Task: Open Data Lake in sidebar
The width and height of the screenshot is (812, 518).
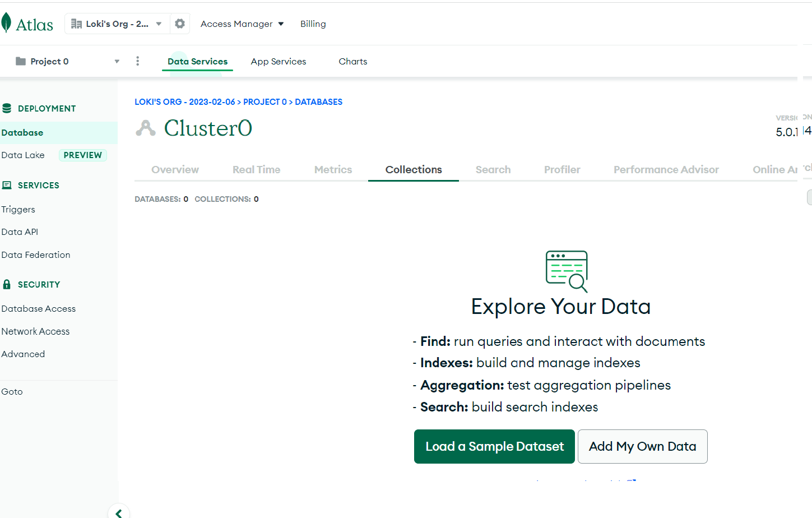Action: 23,155
